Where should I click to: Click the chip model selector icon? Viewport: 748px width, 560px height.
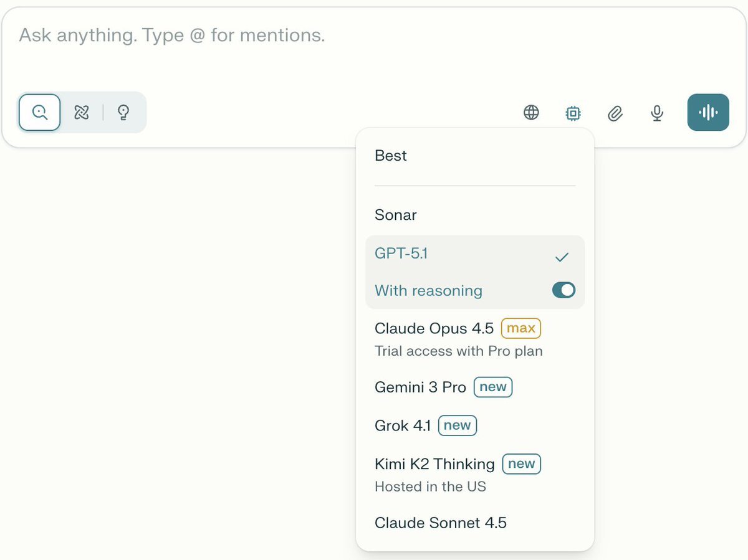(573, 113)
